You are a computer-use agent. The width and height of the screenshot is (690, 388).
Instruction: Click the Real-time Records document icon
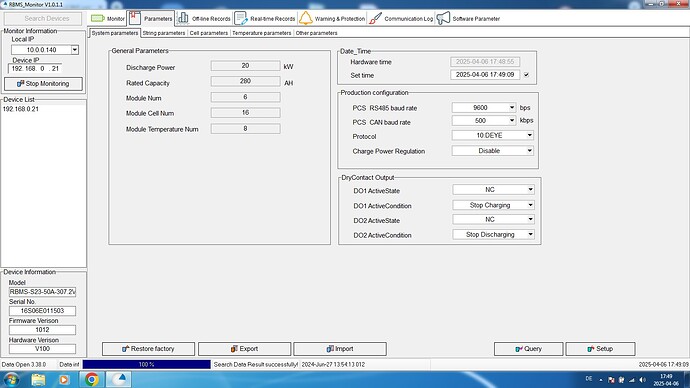click(x=241, y=18)
